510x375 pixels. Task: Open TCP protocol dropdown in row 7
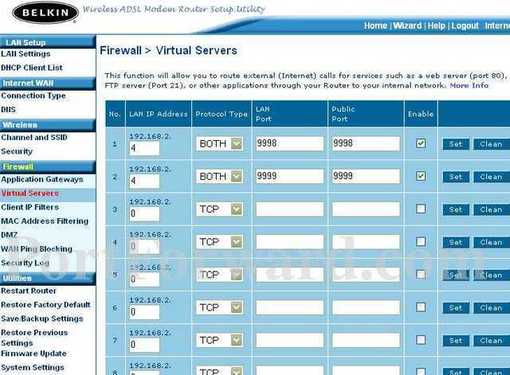point(219,340)
